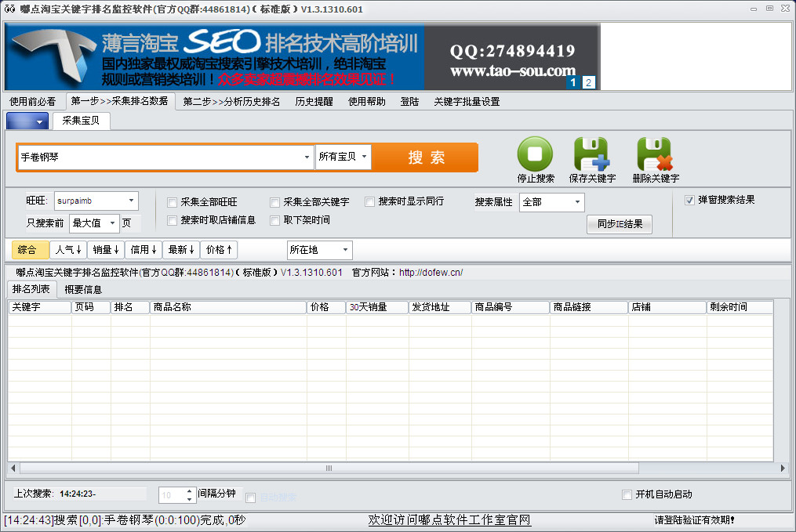
Task: Click the SEO training banner ad
Action: (x=302, y=56)
